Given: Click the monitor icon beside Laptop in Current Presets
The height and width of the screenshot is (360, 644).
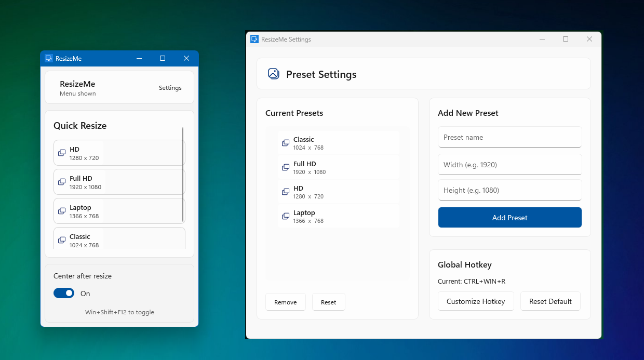Looking at the screenshot, I should 285,216.
